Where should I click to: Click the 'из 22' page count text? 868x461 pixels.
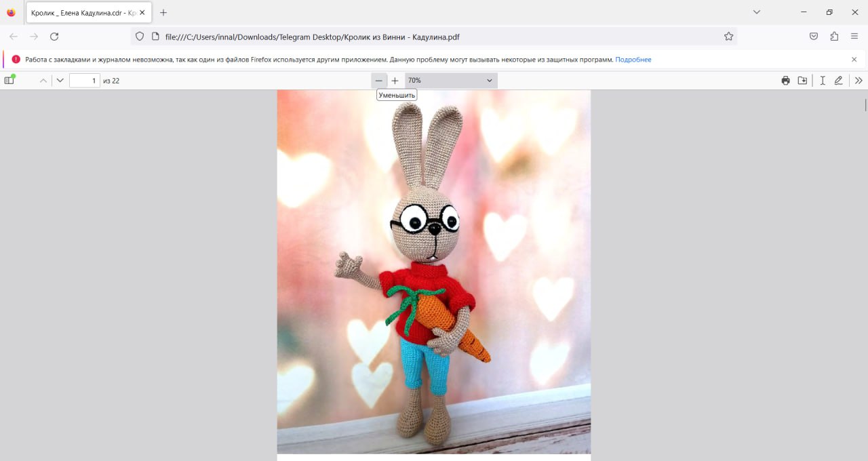[111, 81]
